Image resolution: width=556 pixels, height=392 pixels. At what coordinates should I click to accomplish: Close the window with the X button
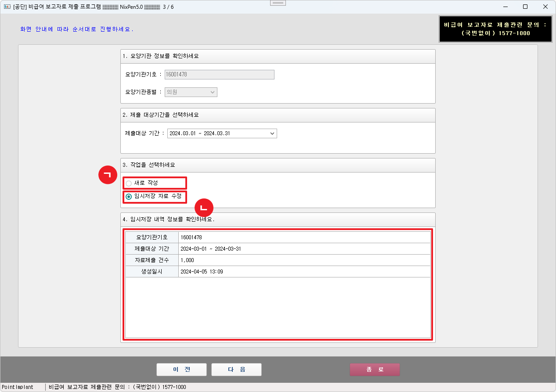545,7
